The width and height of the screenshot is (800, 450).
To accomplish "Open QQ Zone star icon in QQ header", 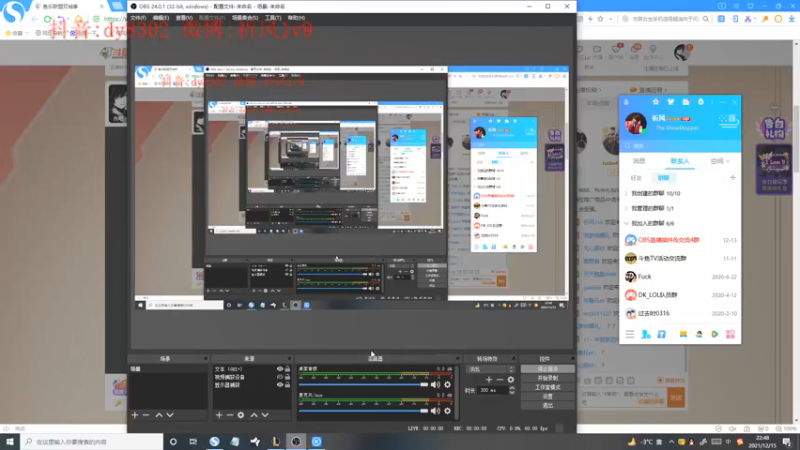I will click(x=656, y=102).
